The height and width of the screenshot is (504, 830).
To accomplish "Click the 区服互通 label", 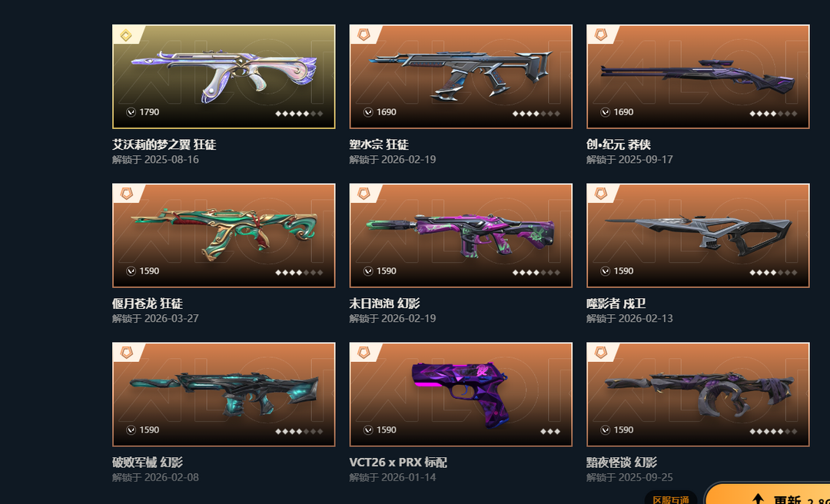I will pyautogui.click(x=671, y=499).
